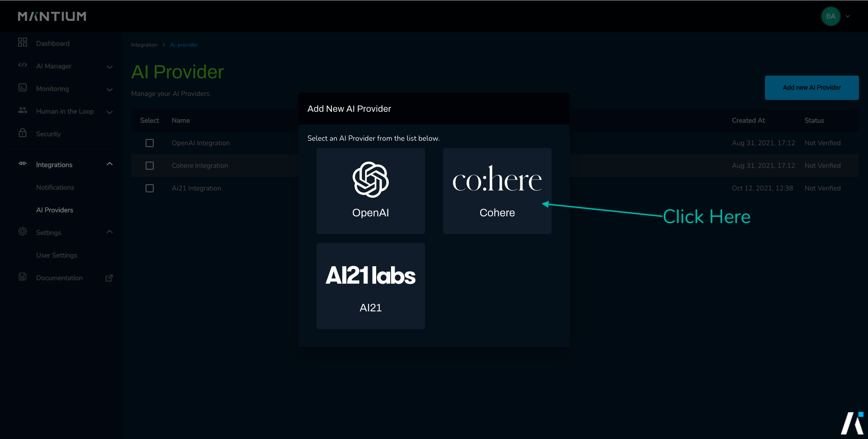Expand the Monitoring chevron
Screen dimensions: 868x439
click(x=109, y=90)
